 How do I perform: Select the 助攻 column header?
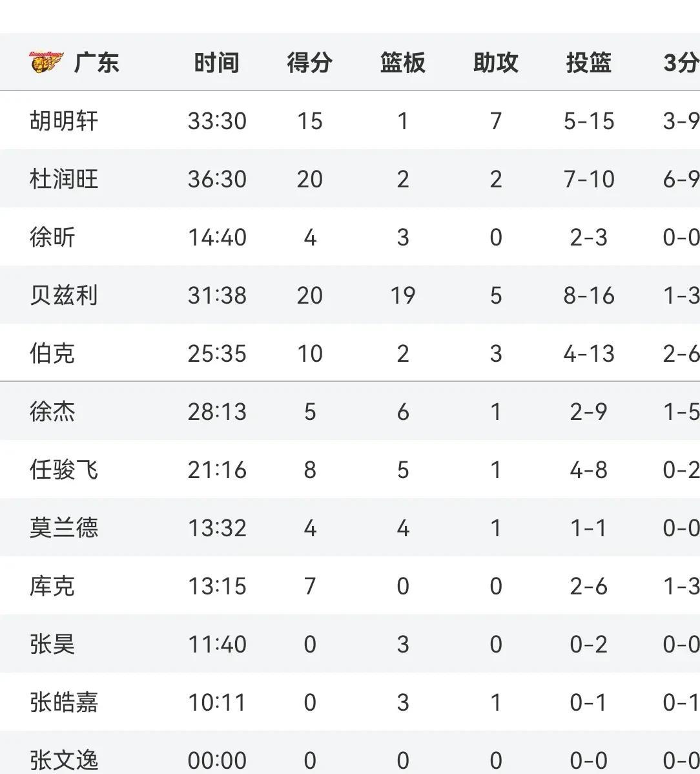(496, 63)
